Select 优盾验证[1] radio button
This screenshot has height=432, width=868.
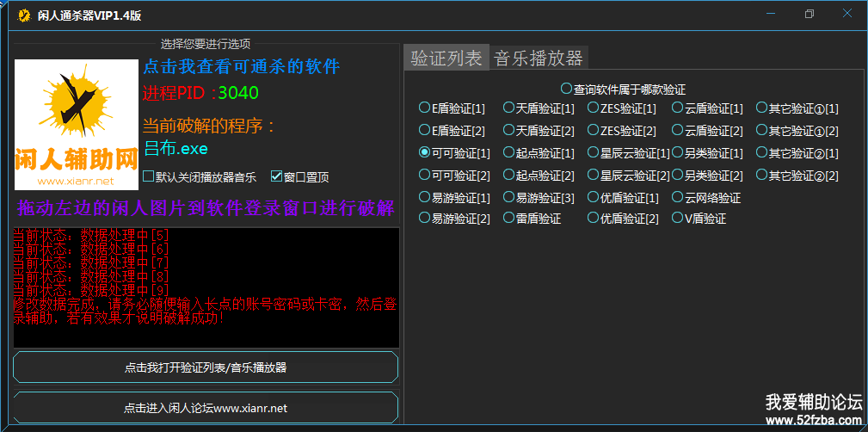624,197
